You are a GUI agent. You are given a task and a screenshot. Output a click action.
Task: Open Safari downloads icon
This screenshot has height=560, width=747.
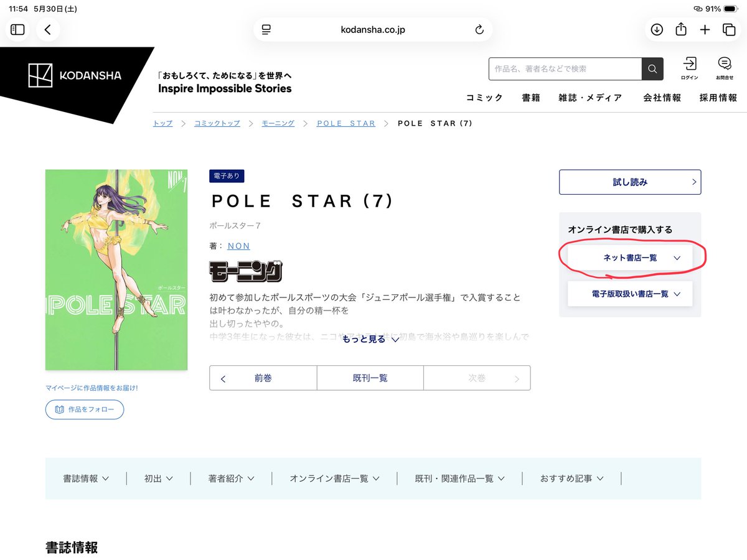657,29
